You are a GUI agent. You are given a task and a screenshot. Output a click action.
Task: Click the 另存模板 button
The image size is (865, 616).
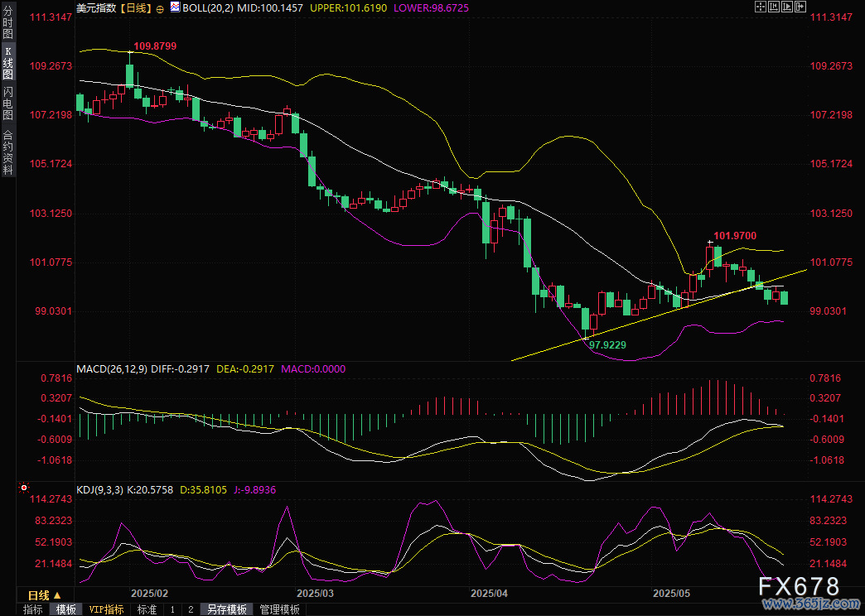click(227, 609)
